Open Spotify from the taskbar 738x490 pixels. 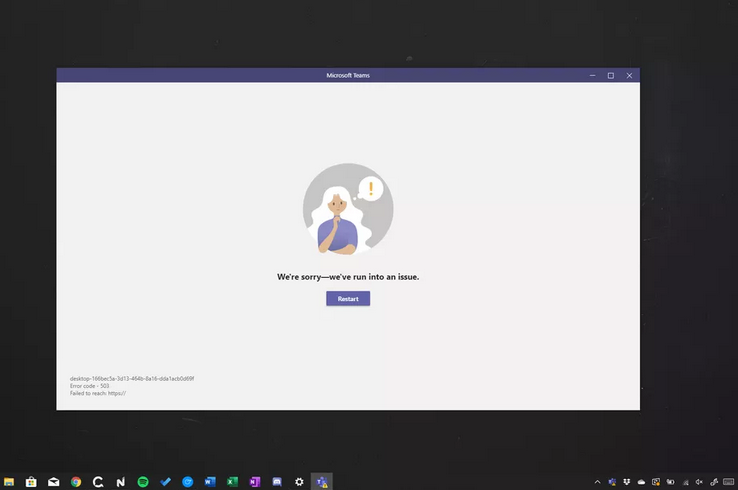(143, 482)
